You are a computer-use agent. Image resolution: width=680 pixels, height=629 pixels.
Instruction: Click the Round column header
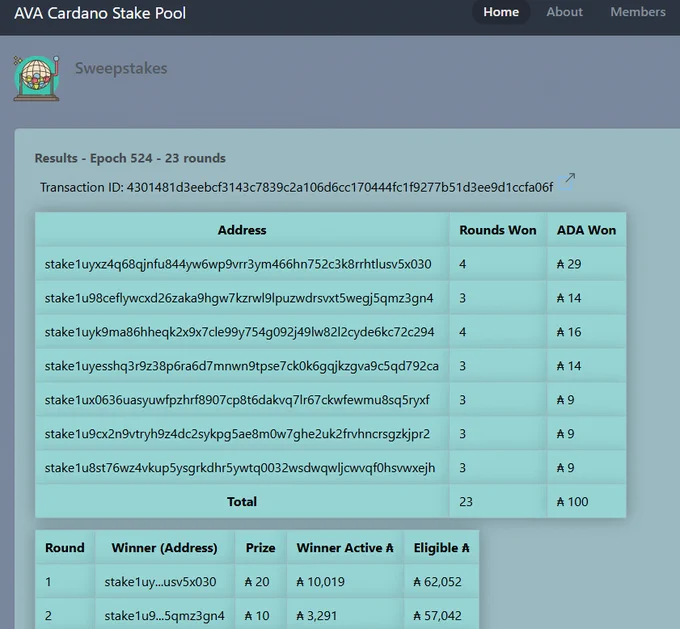pos(65,547)
